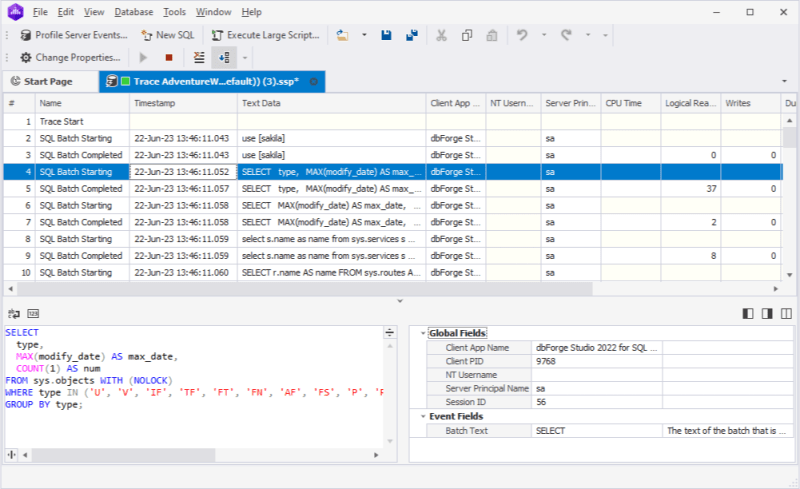Open the File menu

(40, 12)
